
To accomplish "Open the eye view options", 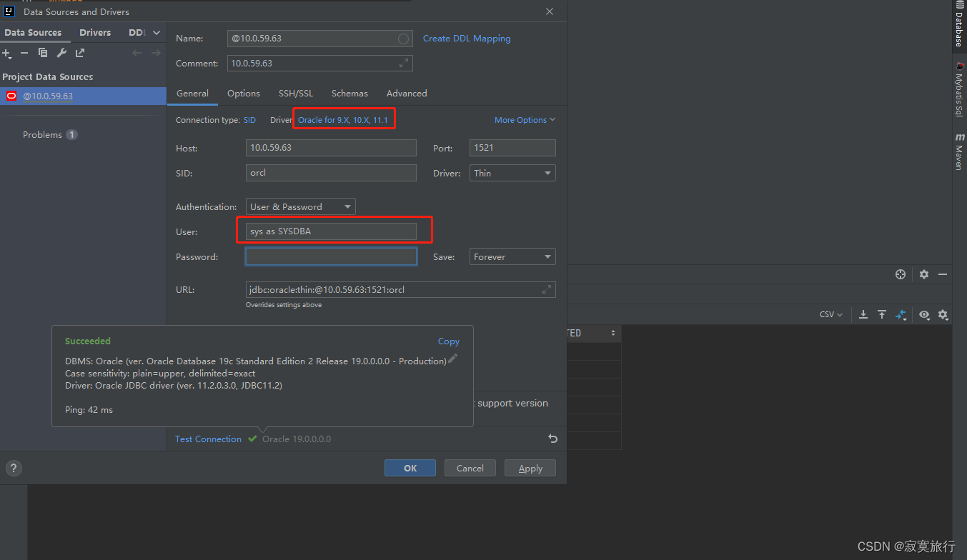I will tap(924, 314).
